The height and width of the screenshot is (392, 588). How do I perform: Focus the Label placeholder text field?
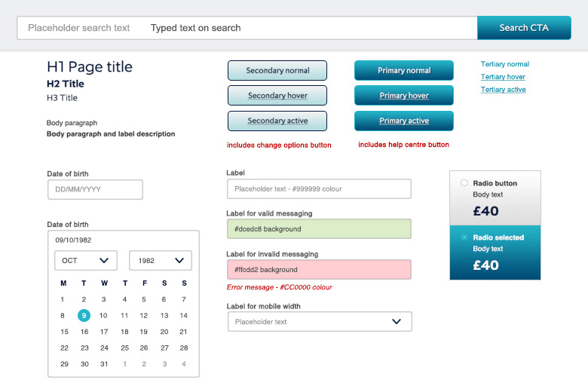[319, 188]
